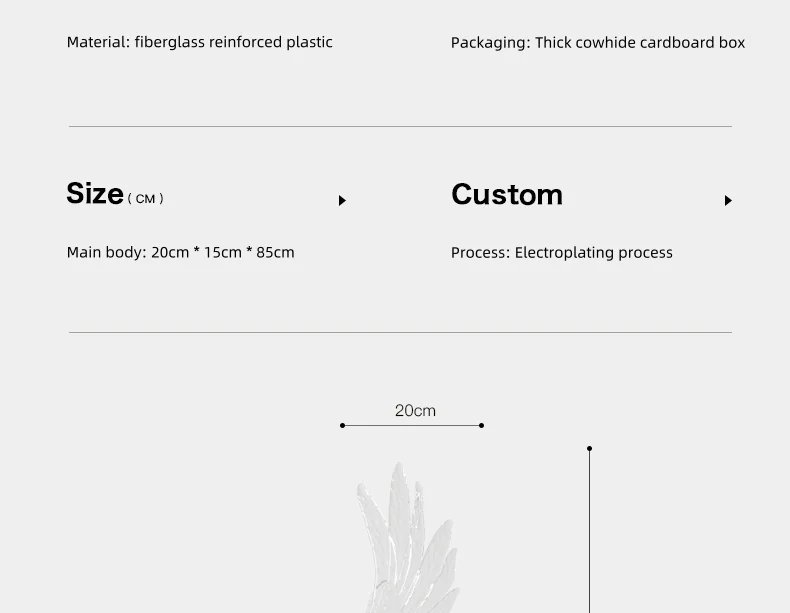Screen dimensions: 790x613
Task: Click the 85cm value in dimensions
Action: coord(275,252)
